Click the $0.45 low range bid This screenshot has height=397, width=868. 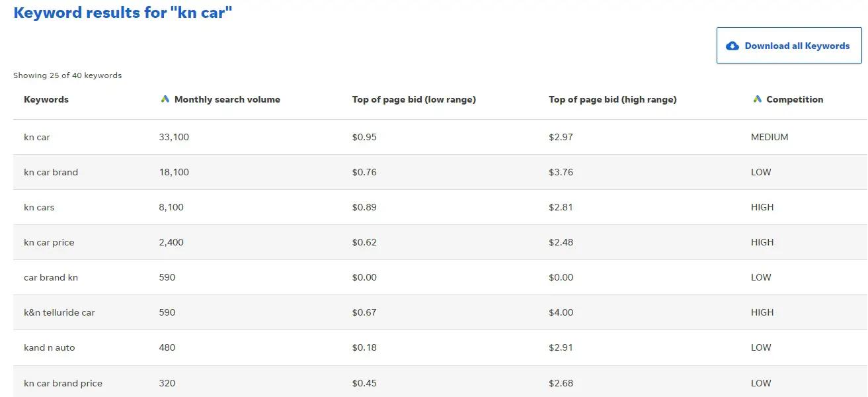pyautogui.click(x=364, y=383)
